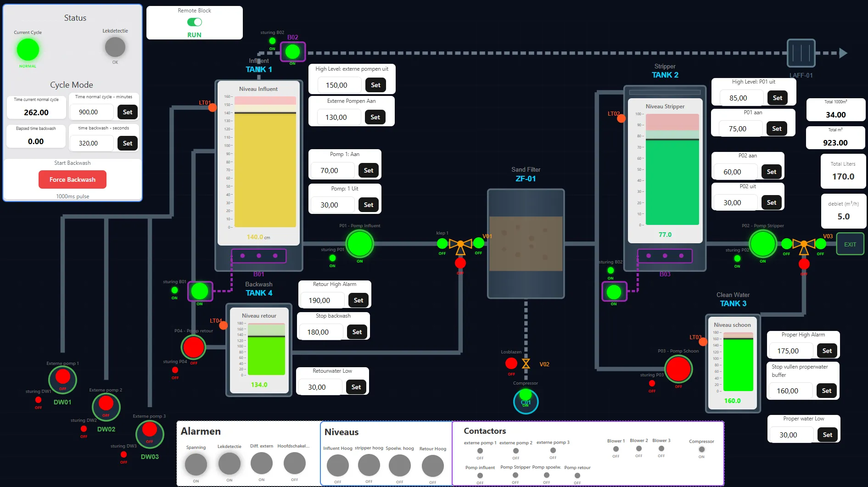Click the P04 Pomp retour pump icon
Image resolution: width=868 pixels, height=487 pixels.
pyautogui.click(x=193, y=347)
